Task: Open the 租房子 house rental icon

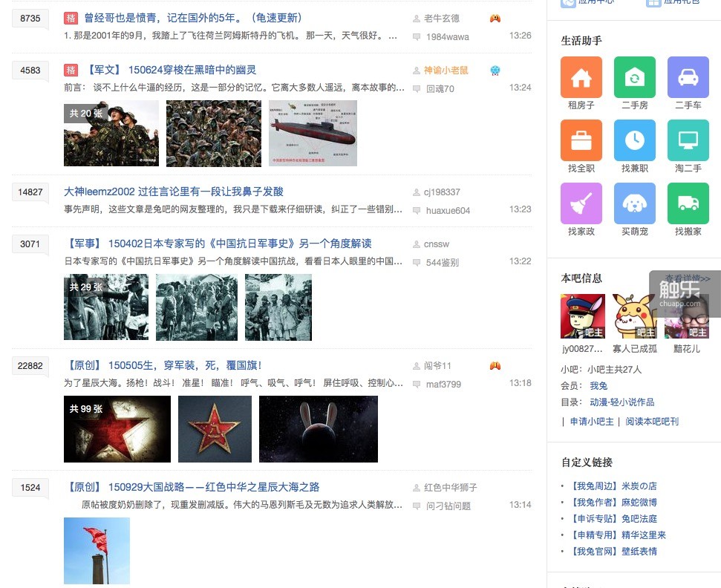Action: (581, 76)
